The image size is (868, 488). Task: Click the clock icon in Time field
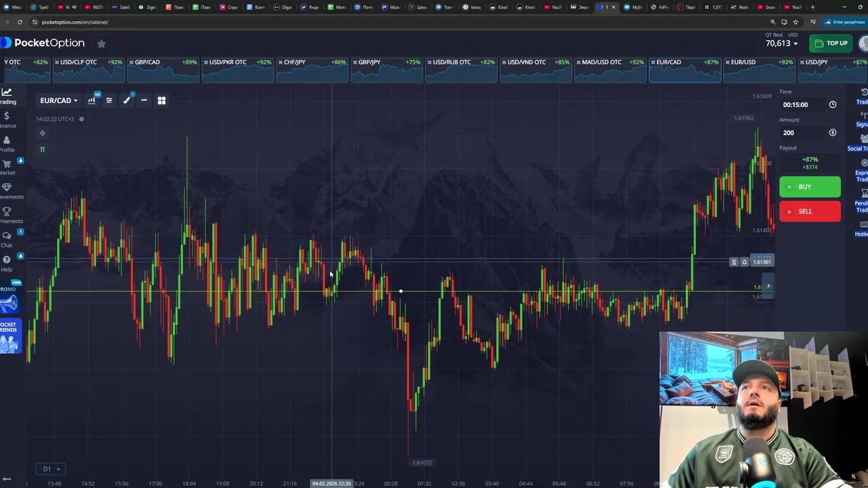pos(832,104)
